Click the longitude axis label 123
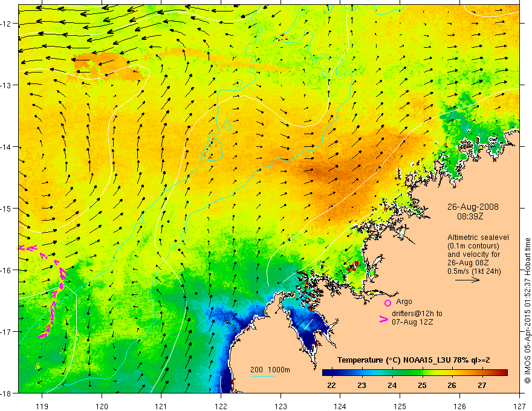532x411 pixels. tap(281, 406)
